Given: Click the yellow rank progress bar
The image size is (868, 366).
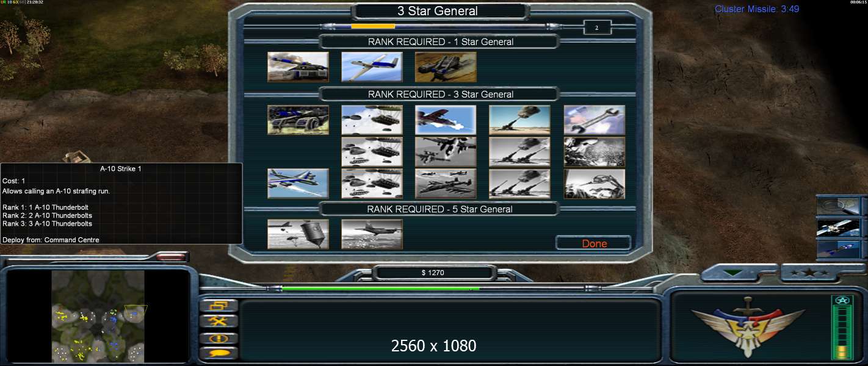Looking at the screenshot, I should click(372, 26).
